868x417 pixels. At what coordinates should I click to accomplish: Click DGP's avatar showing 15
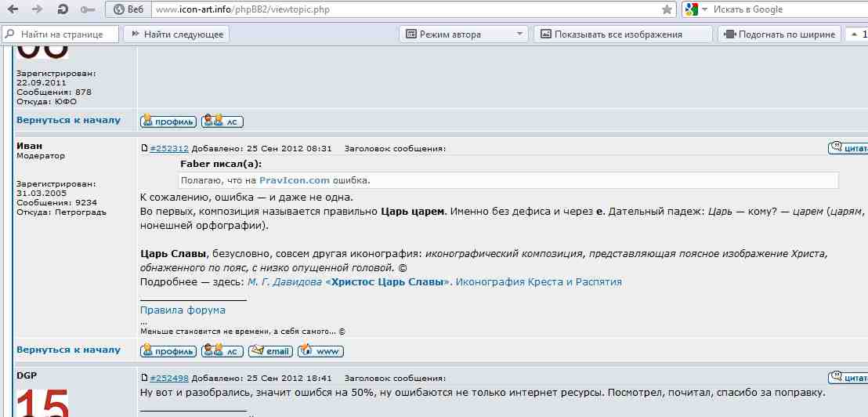pos(42,402)
